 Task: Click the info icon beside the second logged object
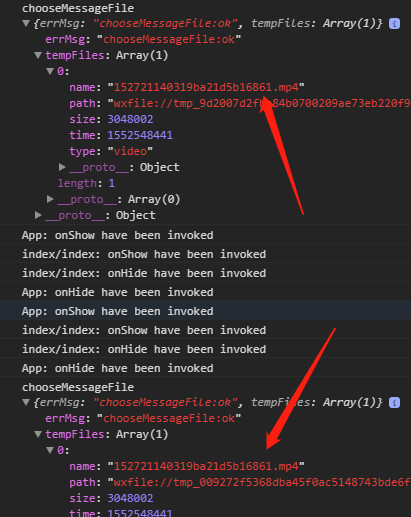pos(394,403)
